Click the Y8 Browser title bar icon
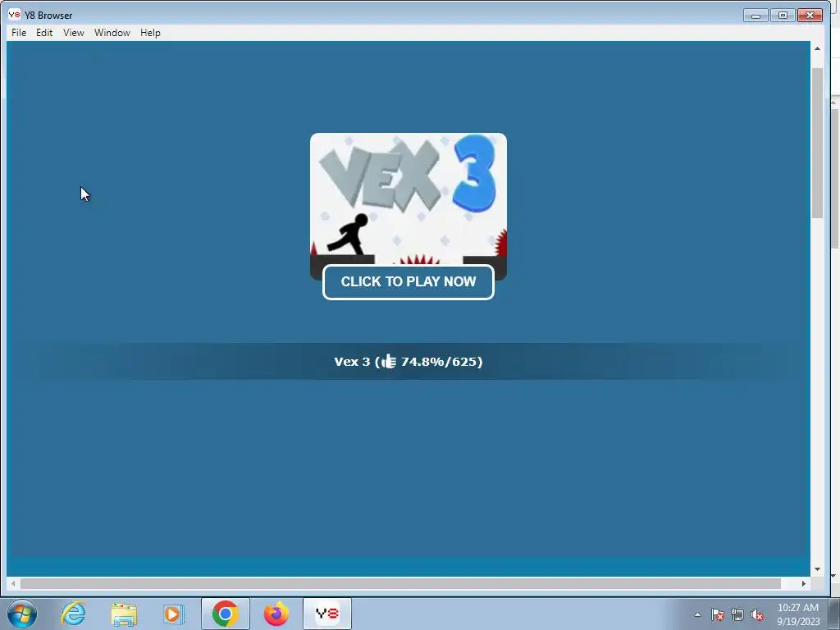 15,15
